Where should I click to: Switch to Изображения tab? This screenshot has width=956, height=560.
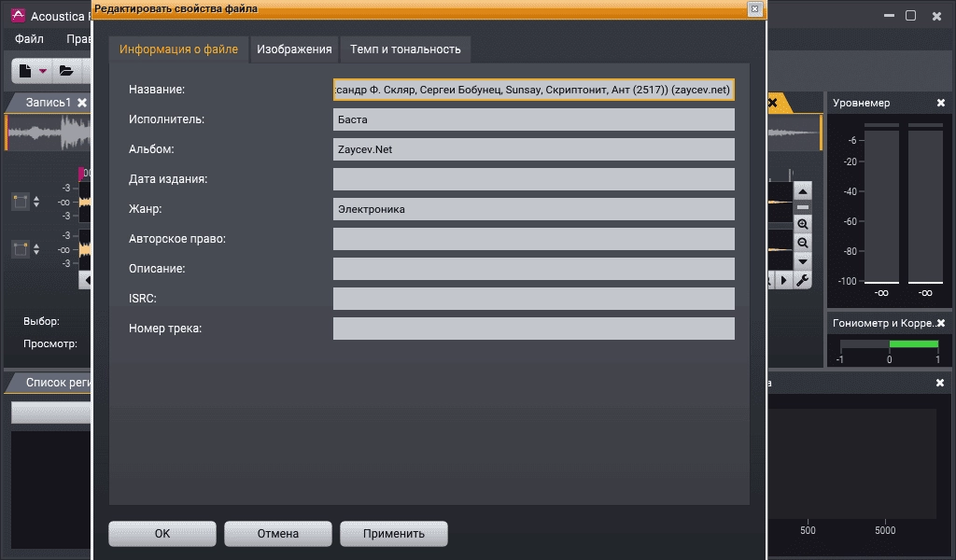294,49
